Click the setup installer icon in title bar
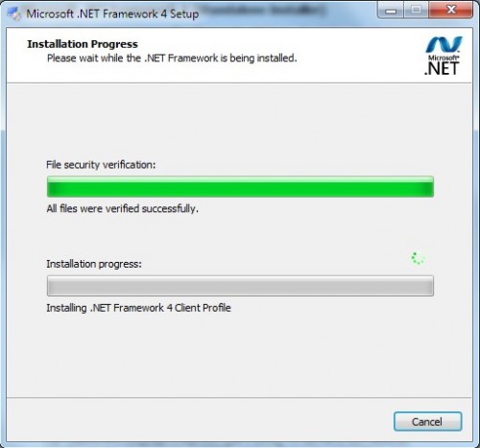 click(x=14, y=14)
